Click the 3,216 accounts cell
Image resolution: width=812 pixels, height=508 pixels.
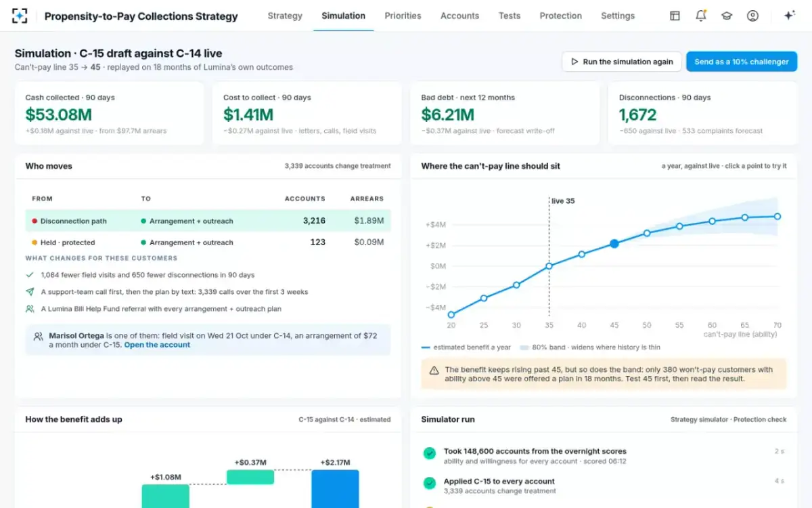[x=314, y=221]
